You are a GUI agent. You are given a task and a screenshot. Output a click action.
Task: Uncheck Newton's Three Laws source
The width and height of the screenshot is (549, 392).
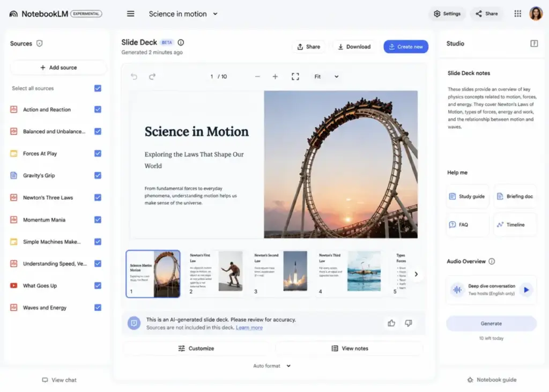tap(98, 197)
